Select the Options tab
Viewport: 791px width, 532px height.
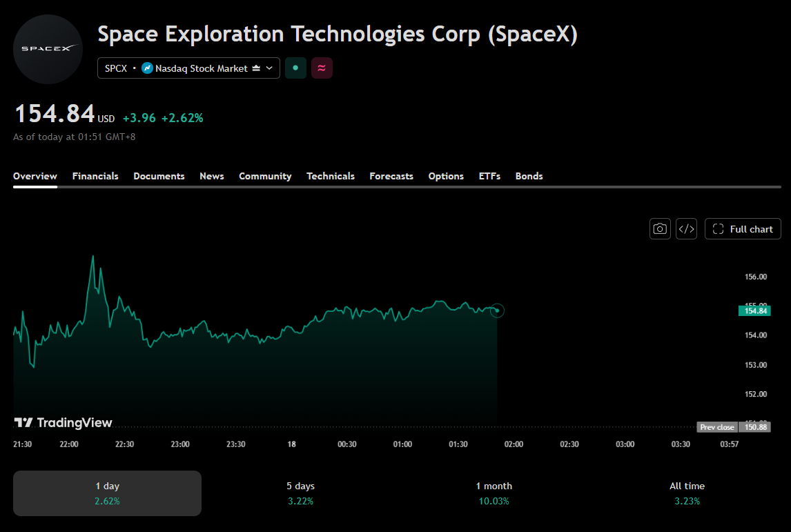click(446, 176)
